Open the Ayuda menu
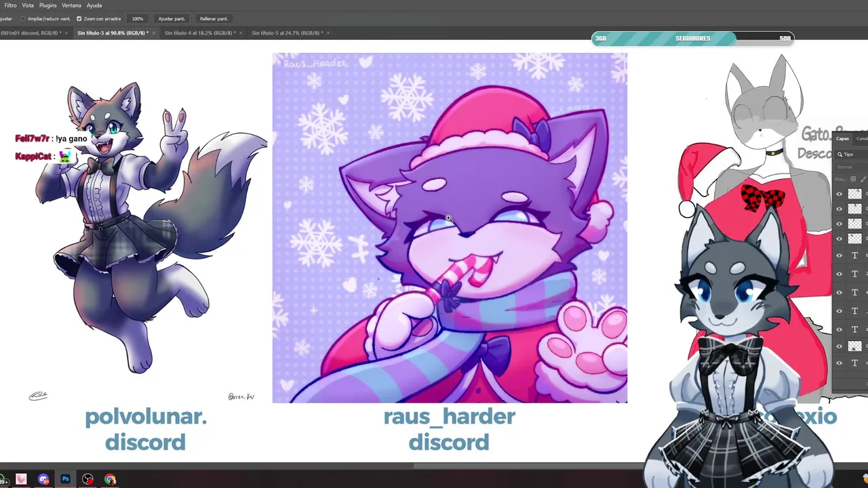868x488 pixels. (x=94, y=5)
